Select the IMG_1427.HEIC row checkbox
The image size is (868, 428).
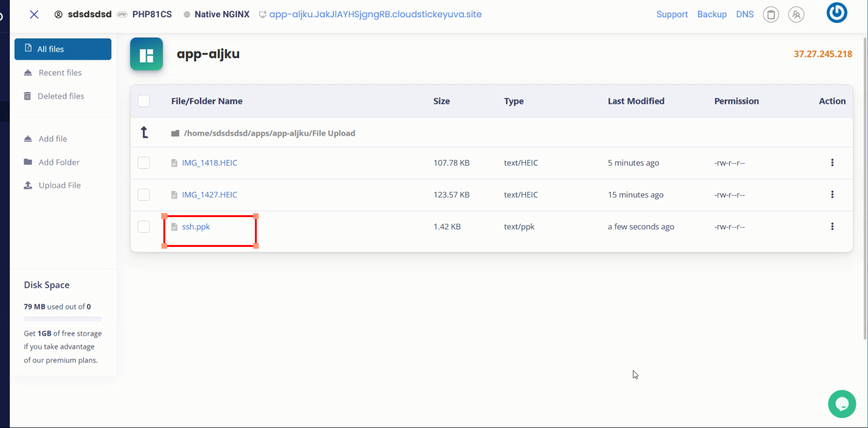[x=144, y=195]
